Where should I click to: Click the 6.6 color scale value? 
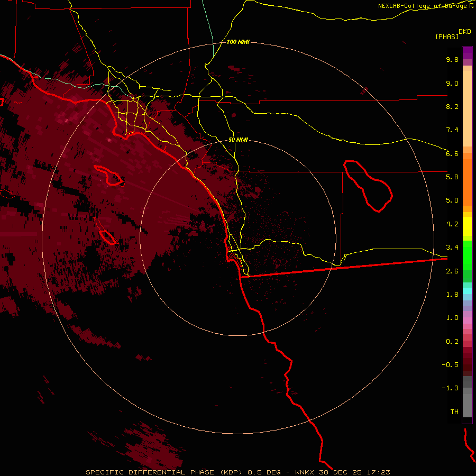coord(452,153)
